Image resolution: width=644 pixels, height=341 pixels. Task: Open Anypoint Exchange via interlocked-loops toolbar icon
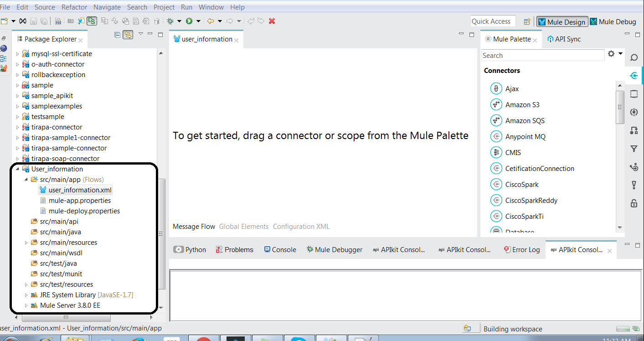[23, 21]
